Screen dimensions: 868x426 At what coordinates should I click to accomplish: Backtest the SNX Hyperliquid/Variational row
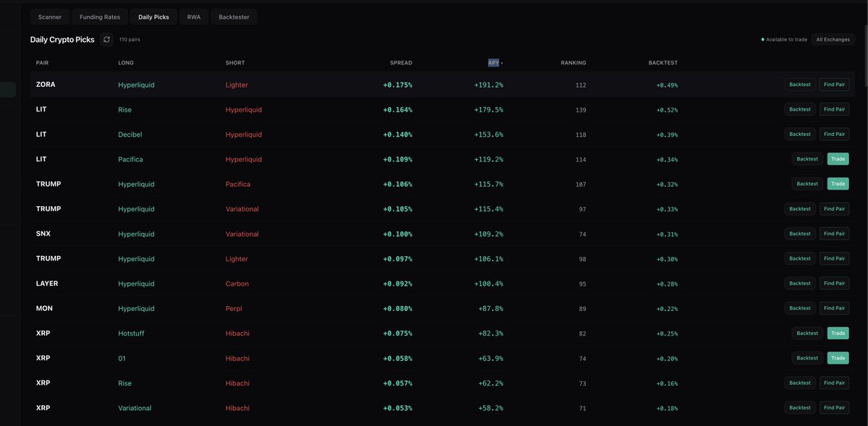[800, 234]
